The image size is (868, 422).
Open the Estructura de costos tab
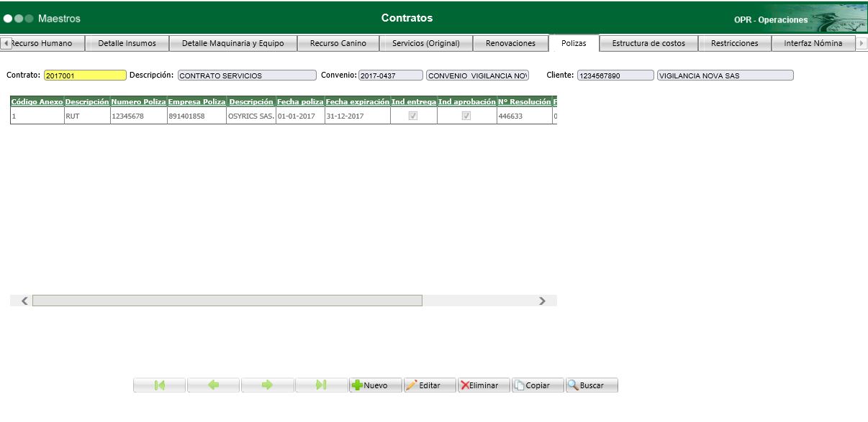pos(648,43)
